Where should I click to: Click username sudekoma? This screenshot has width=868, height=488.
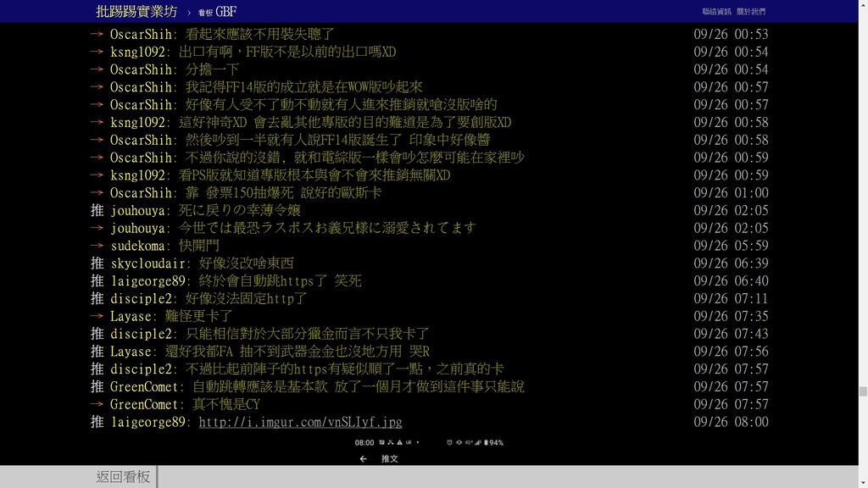(138, 246)
